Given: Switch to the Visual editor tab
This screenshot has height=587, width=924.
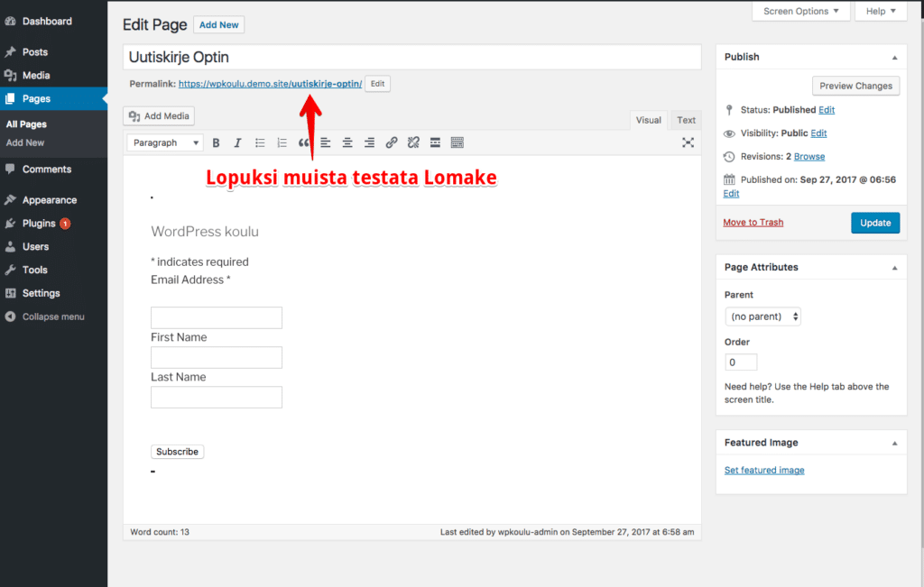Looking at the screenshot, I should coord(648,120).
